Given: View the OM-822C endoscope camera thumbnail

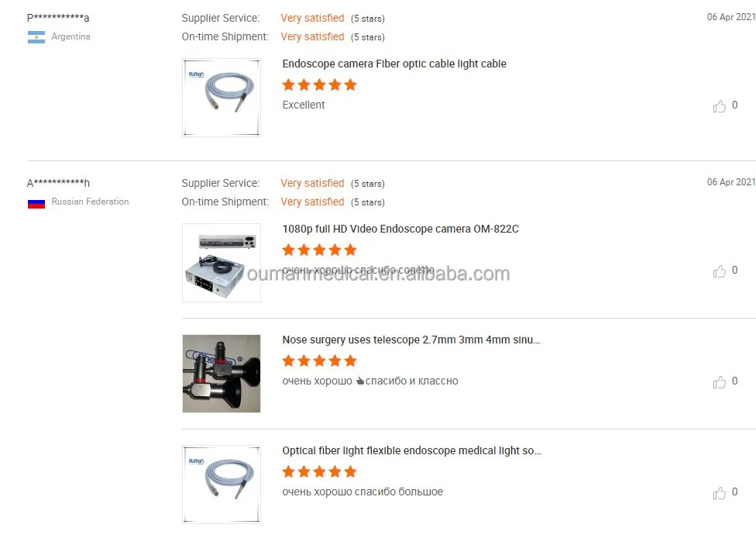Looking at the screenshot, I should pos(222,263).
